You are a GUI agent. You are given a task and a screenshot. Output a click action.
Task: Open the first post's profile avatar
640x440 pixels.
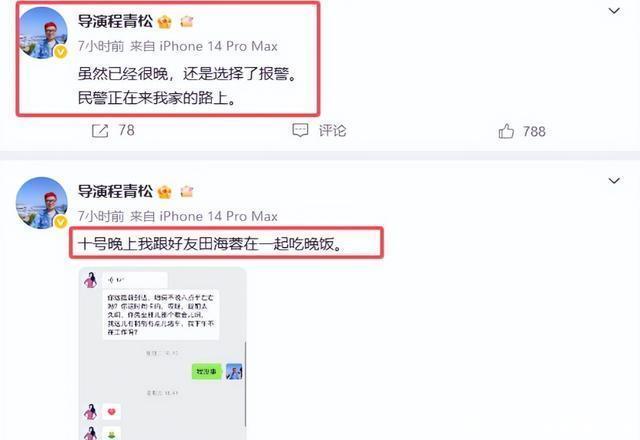tap(42, 33)
